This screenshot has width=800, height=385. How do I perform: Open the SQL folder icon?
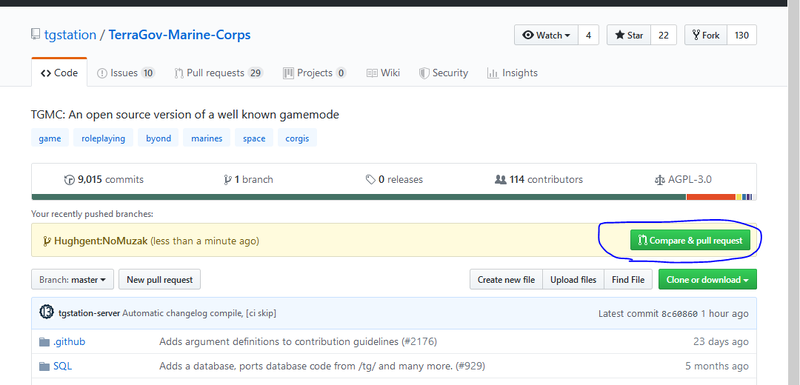tap(44, 366)
